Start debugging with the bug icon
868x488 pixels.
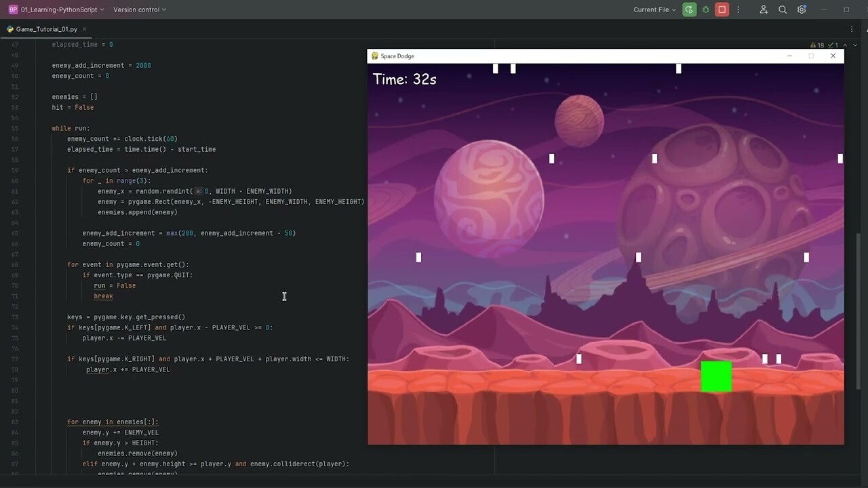[706, 9]
